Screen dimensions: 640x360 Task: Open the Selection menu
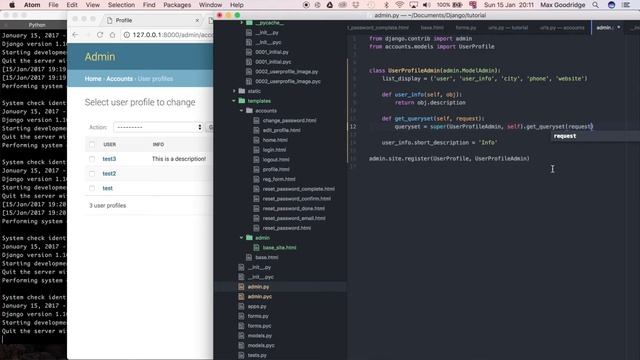(121, 5)
